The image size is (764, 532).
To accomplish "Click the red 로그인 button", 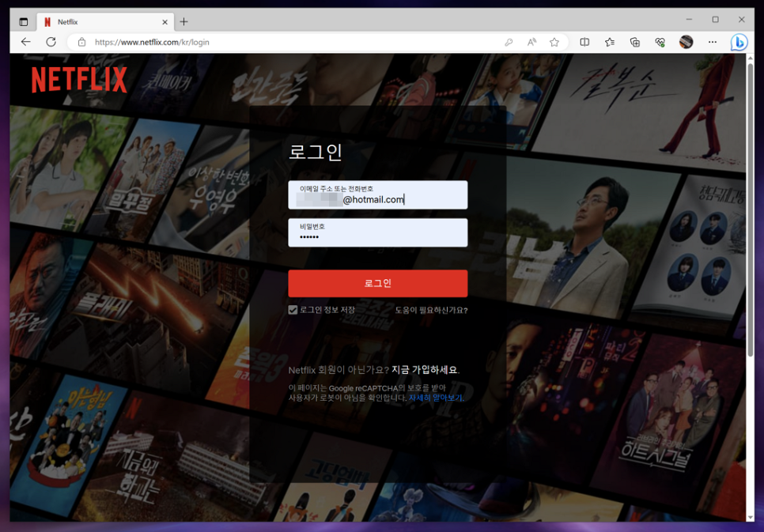I will (x=377, y=284).
